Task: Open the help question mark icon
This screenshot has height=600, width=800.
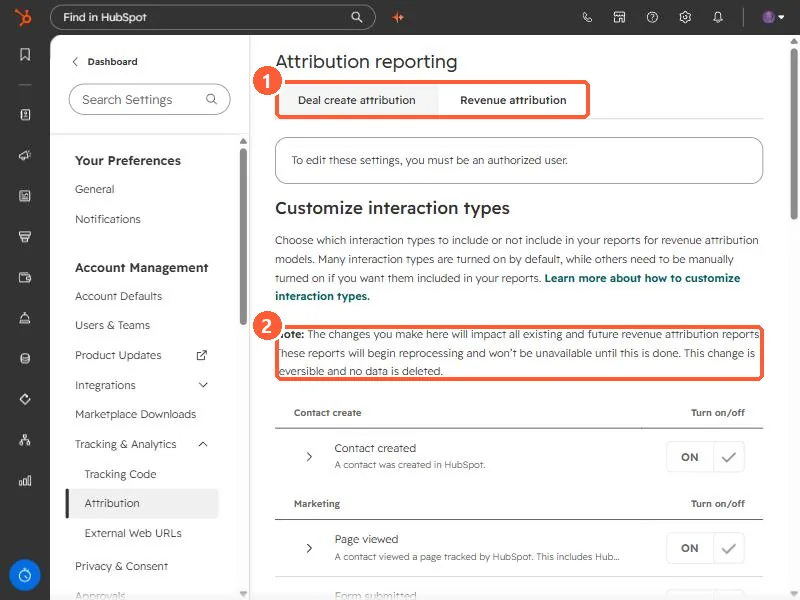Action: (x=652, y=17)
